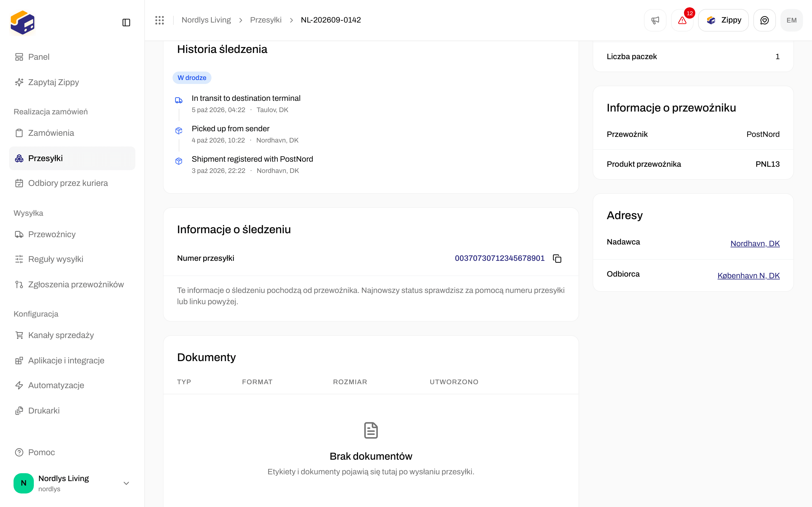Click the truck icon for in-transit event
The image size is (812, 507).
(x=178, y=100)
